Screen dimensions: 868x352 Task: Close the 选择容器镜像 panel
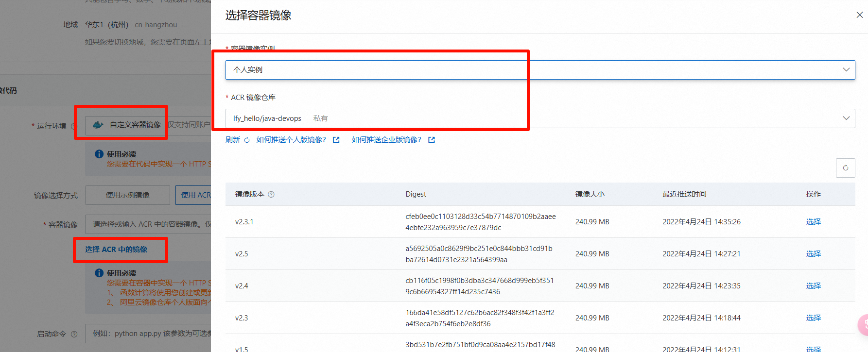[x=859, y=15]
